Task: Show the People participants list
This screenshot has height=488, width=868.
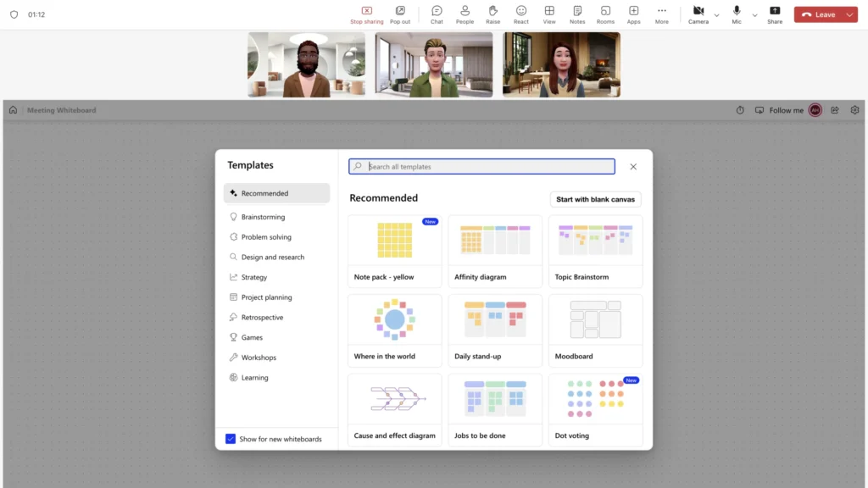Action: 465,14
